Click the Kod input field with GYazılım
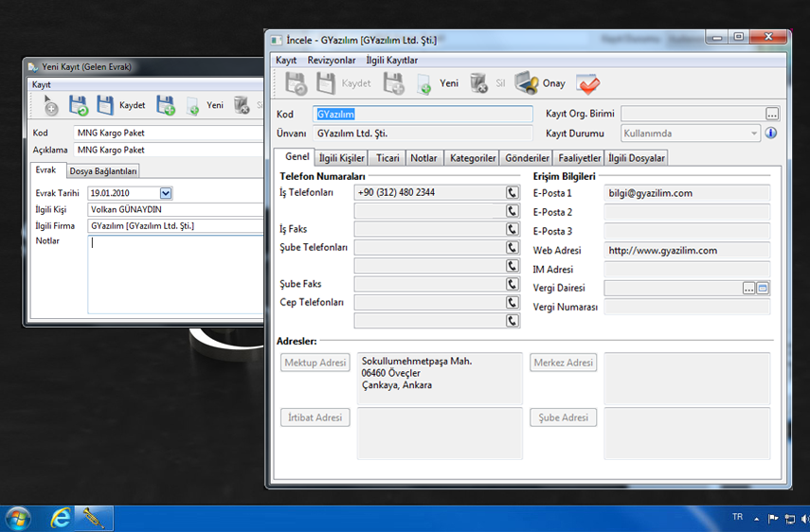This screenshot has height=532, width=810. coord(423,114)
